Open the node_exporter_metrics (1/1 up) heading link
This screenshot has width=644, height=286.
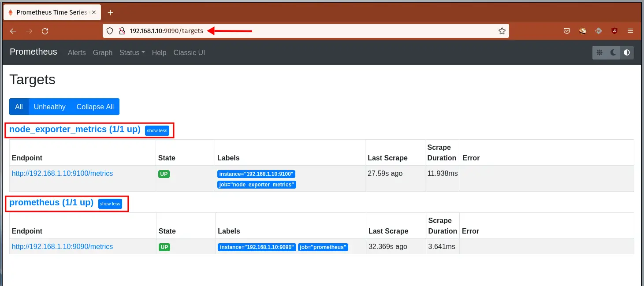pos(75,130)
